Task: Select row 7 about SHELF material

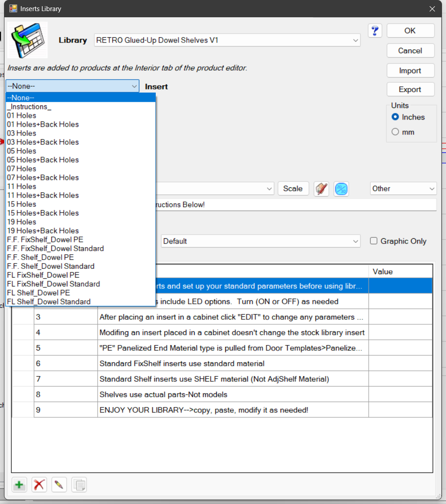Action: (222, 379)
